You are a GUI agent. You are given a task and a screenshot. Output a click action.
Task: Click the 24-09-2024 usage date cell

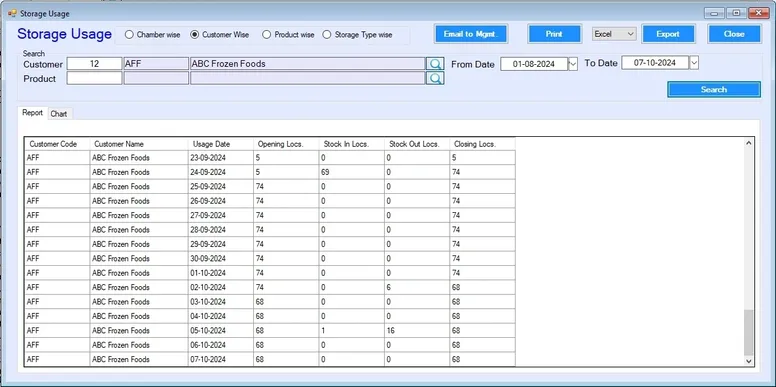click(220, 172)
